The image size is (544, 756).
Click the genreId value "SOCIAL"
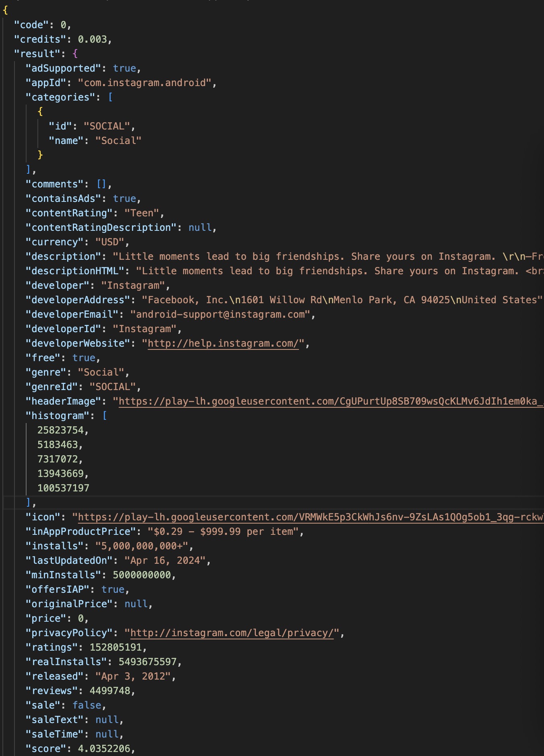coord(113,387)
